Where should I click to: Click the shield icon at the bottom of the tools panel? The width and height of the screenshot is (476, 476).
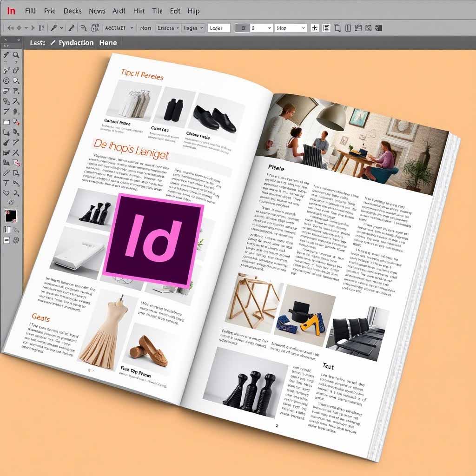[x=16, y=240]
